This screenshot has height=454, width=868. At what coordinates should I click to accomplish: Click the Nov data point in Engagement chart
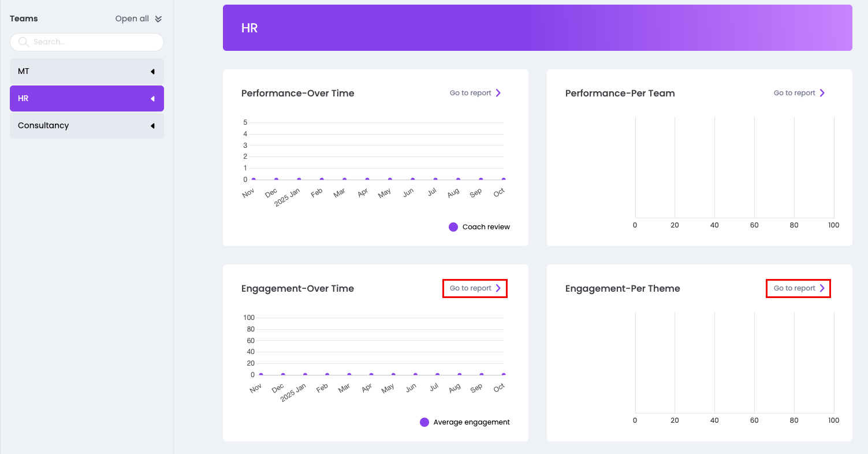pos(260,374)
